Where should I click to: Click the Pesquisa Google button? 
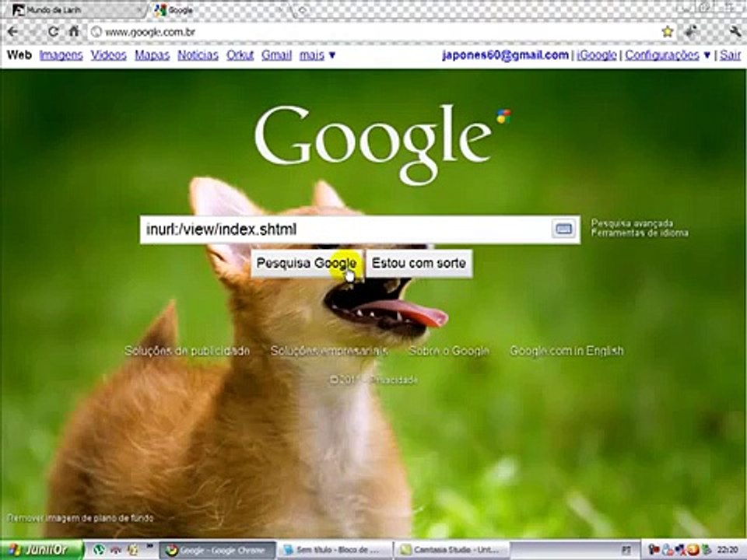[x=307, y=264]
